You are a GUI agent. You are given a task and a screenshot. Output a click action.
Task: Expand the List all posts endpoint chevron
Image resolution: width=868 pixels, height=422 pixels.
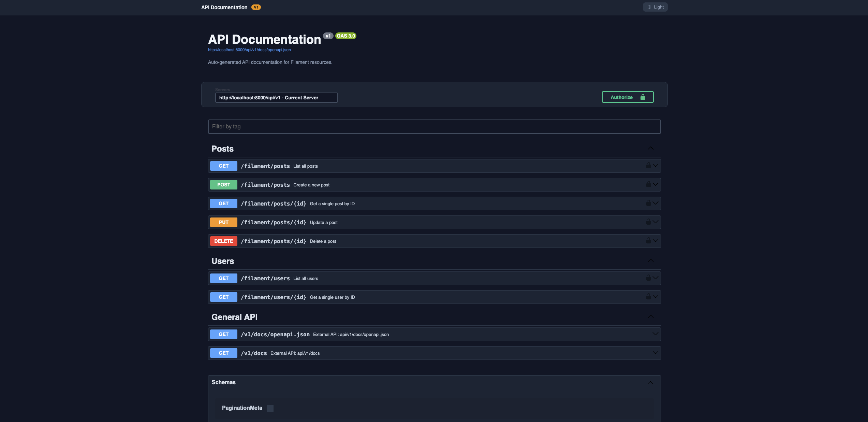click(656, 166)
